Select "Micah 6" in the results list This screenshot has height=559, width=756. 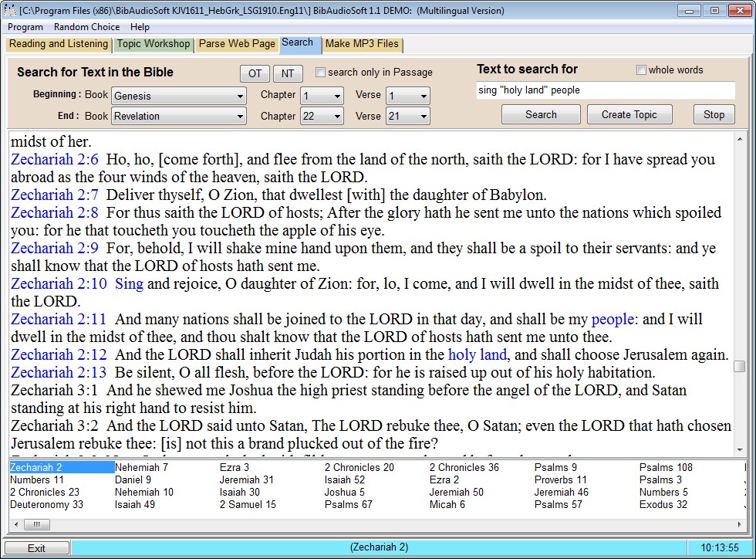[x=447, y=505]
